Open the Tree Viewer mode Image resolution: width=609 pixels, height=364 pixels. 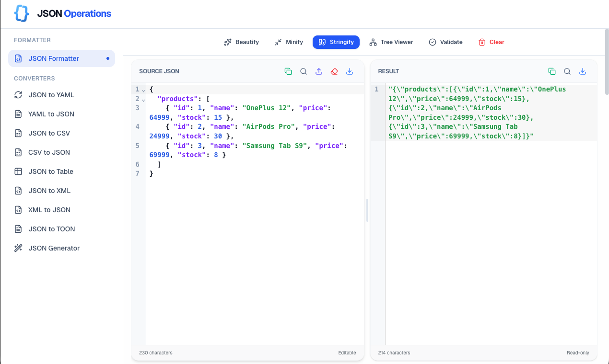(x=391, y=42)
